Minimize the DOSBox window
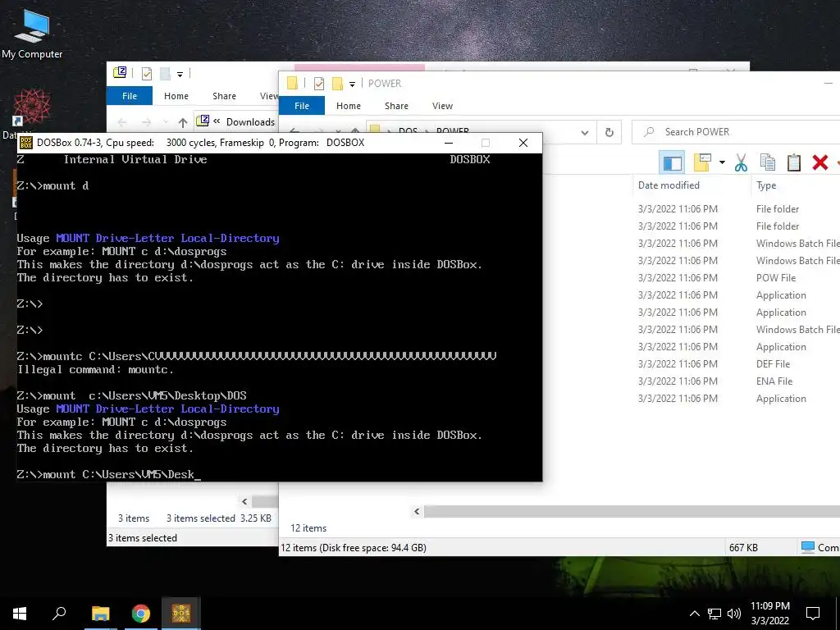Screen dimensions: 840x630 pyautogui.click(x=449, y=143)
